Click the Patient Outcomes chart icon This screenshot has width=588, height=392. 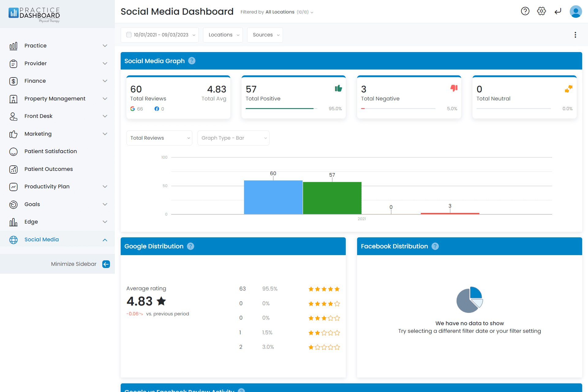[x=13, y=169]
